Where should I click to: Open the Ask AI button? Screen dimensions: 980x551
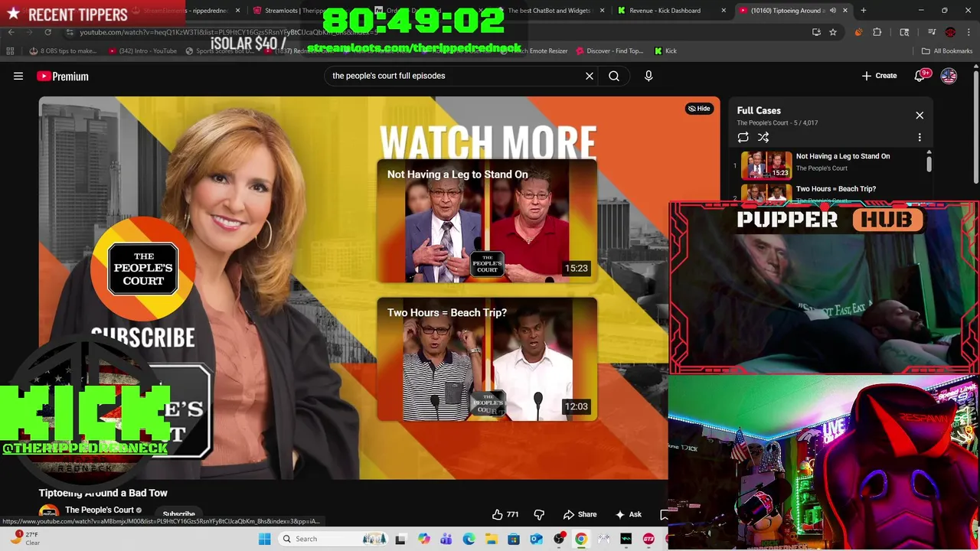(629, 514)
